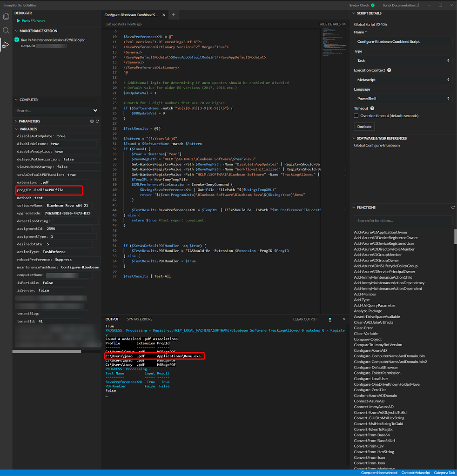Uncheck Run in Maintenance Session #298286
This screenshot has width=457, height=476.
pyautogui.click(x=16, y=40)
